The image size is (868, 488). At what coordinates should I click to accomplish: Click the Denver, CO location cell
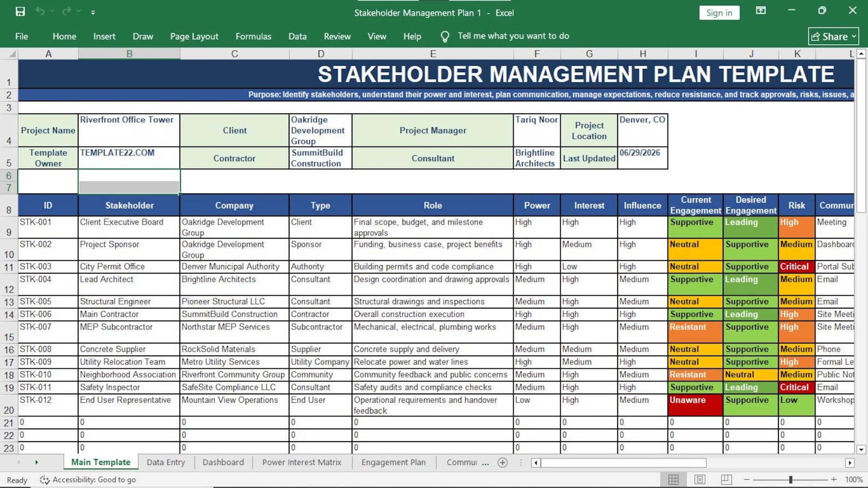click(x=643, y=130)
